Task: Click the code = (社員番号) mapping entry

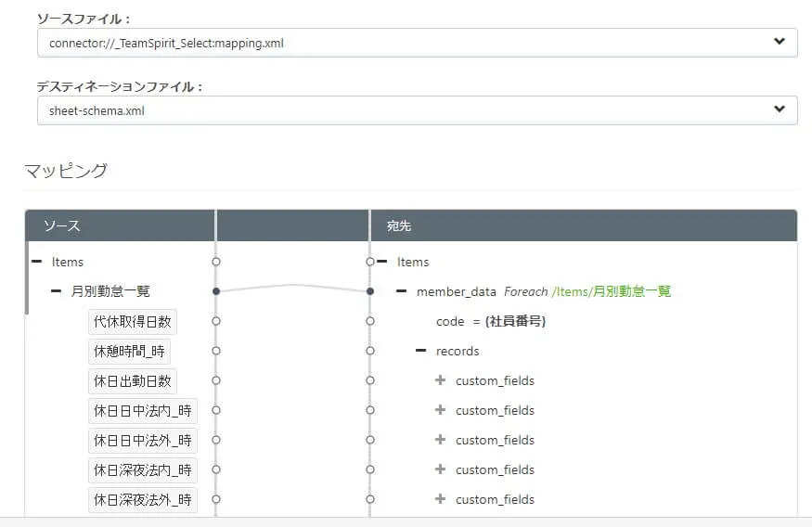Action: [x=491, y=321]
